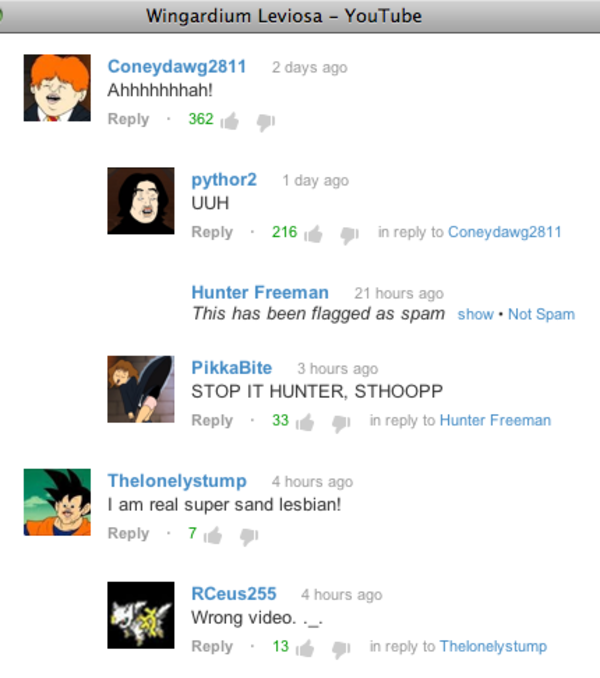The width and height of the screenshot is (600, 678).
Task: Dislike Coneydawg2811's comment with thumbs down
Action: click(265, 123)
